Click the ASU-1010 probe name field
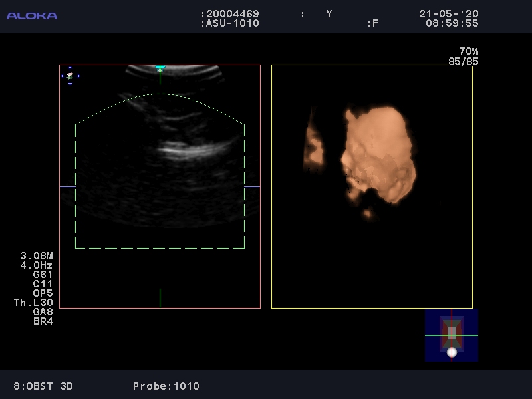Screen dimensions: 532x399 click(233, 23)
